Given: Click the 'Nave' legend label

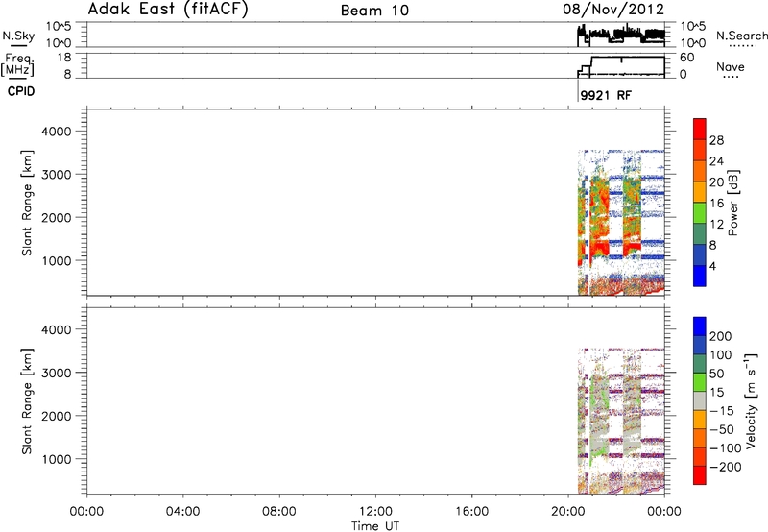Looking at the screenshot, I should tap(731, 66).
